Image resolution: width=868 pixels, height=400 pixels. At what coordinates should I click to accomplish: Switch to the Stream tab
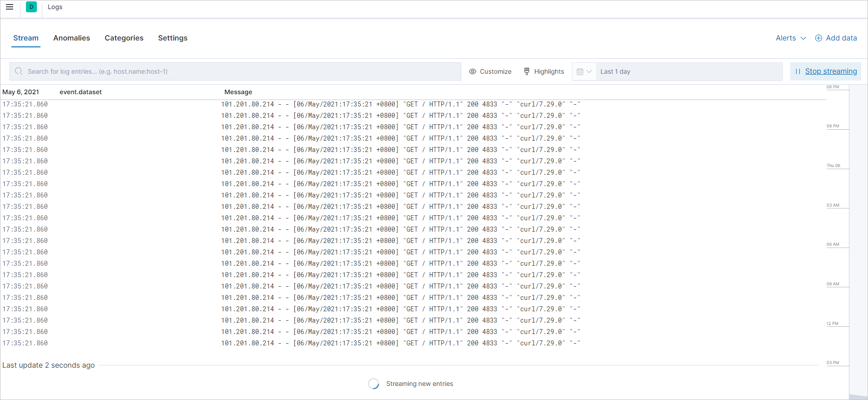pyautogui.click(x=26, y=38)
